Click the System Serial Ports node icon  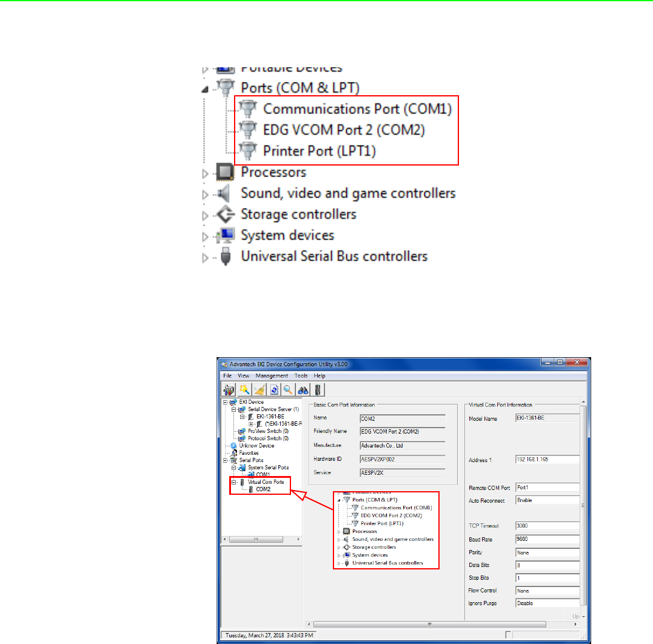(242, 468)
